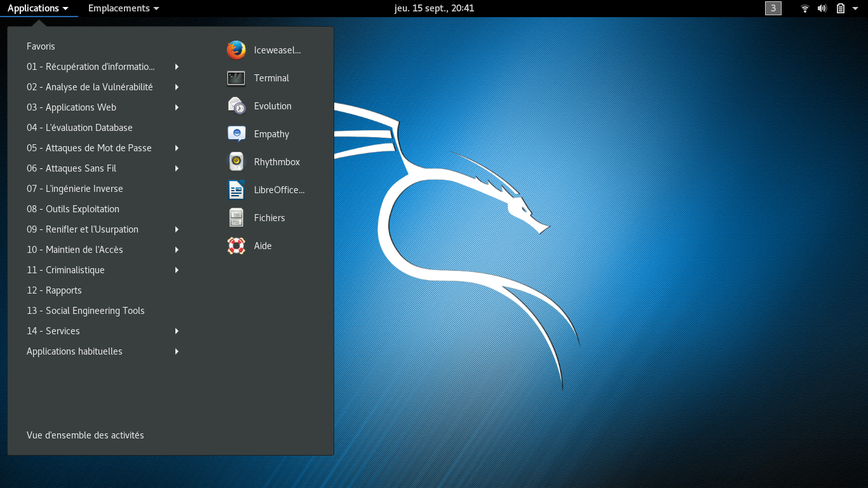Select 13 - Social Engineering Tools category

coord(86,311)
